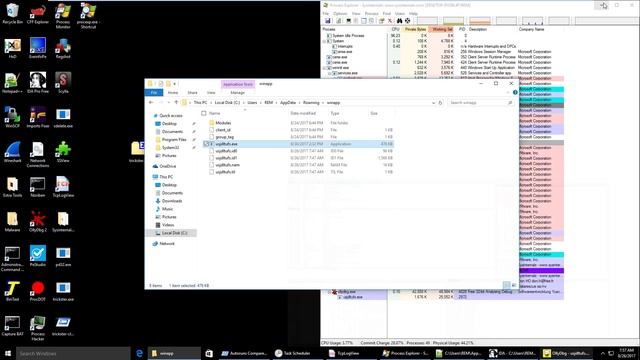The image size is (640, 360).
Task: Show hidden system tray icons chevron
Action: [x=602, y=353]
